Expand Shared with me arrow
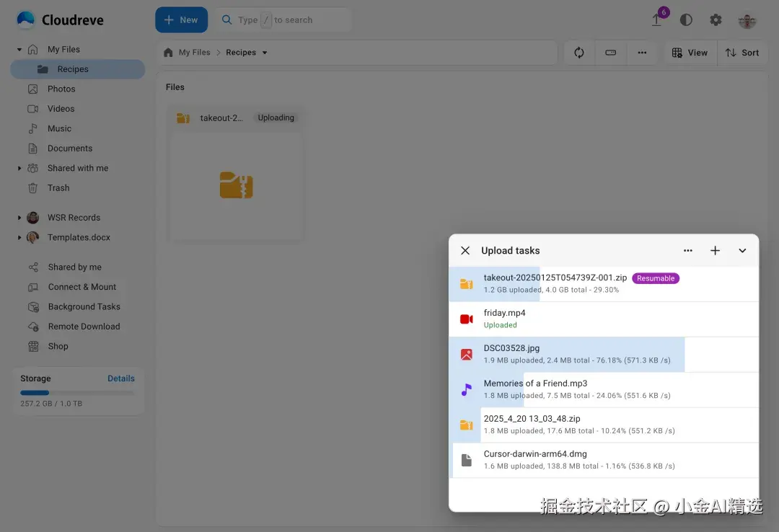779x532 pixels. (19, 169)
